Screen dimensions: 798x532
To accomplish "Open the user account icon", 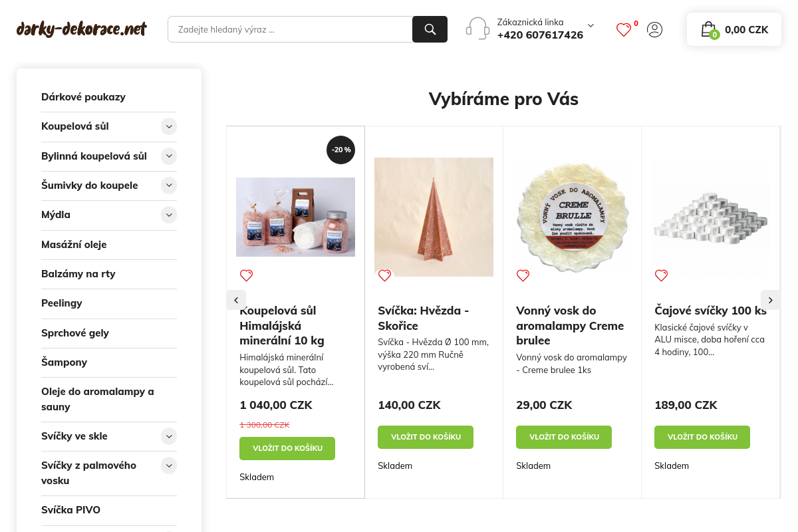I will coord(654,29).
